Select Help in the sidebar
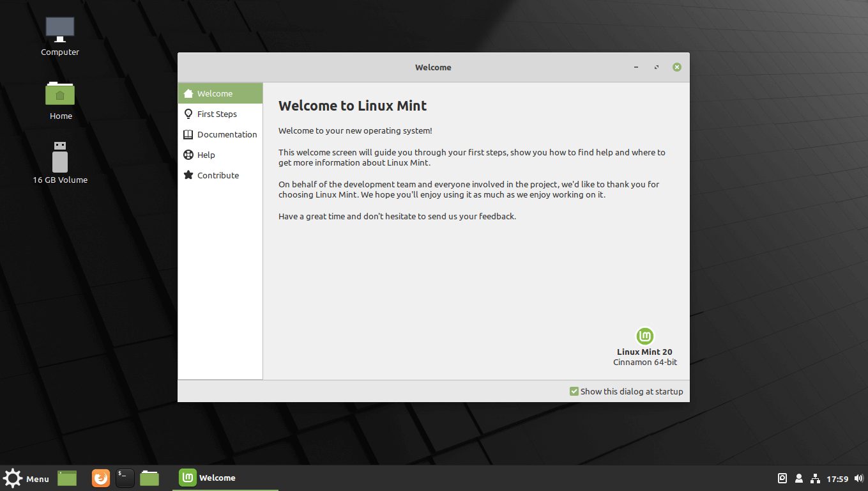The width and height of the screenshot is (868, 491). pyautogui.click(x=220, y=155)
